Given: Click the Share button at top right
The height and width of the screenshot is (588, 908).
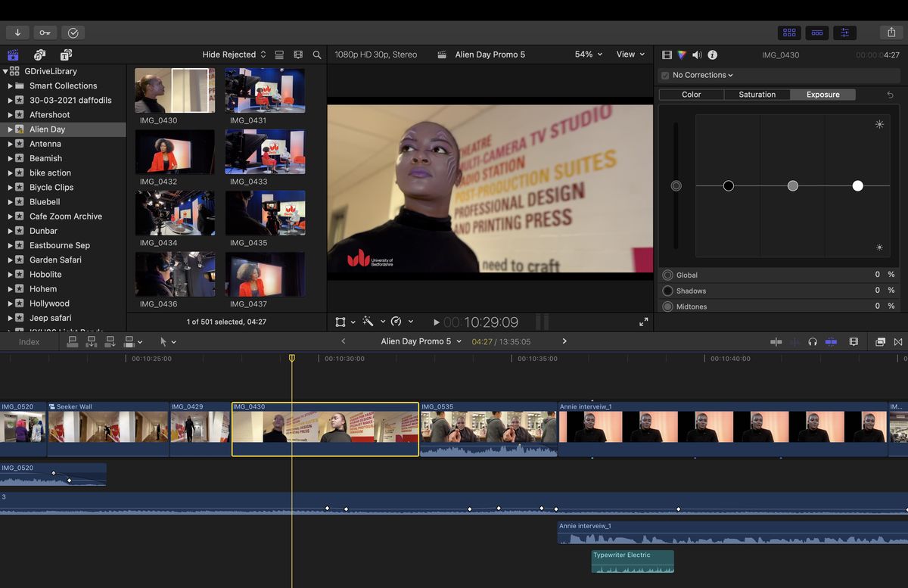Looking at the screenshot, I should pyautogui.click(x=891, y=33).
